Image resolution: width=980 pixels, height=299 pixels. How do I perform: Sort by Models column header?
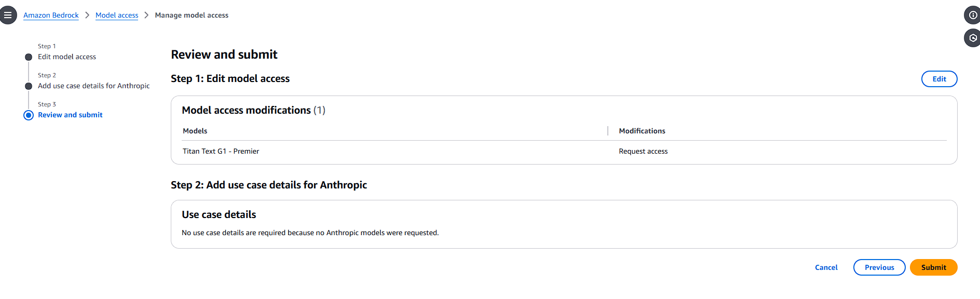[195, 131]
